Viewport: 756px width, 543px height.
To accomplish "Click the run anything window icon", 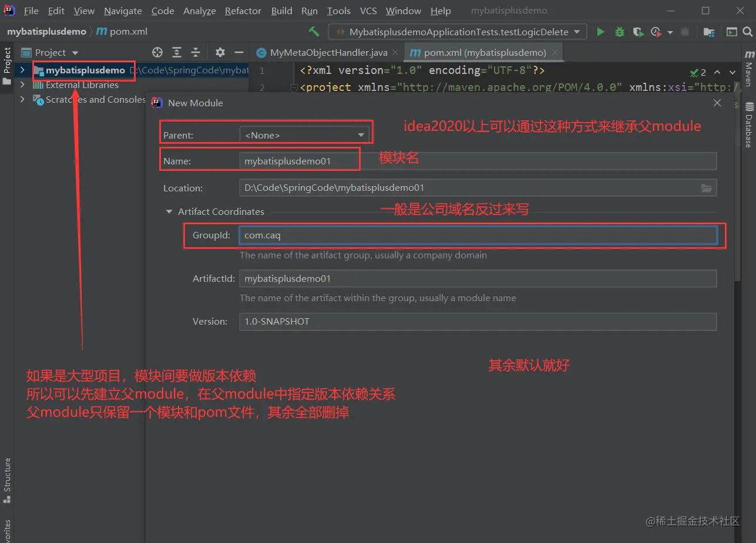I will click(731, 32).
